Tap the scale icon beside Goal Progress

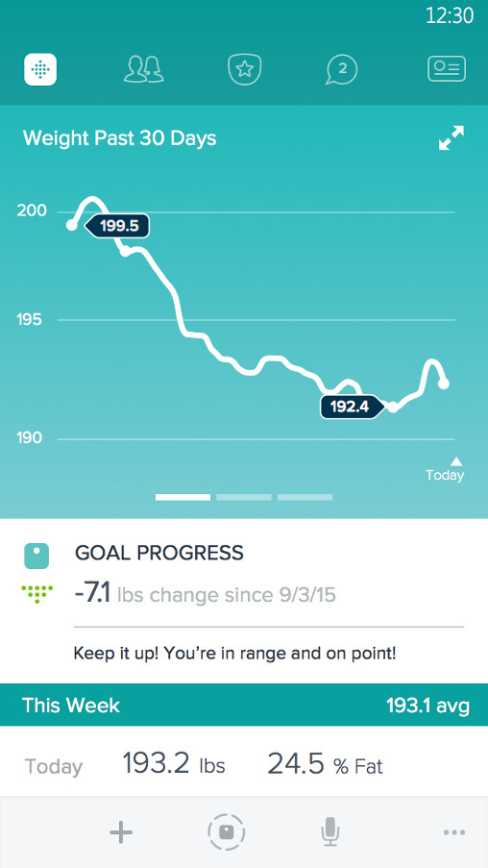tap(37, 556)
